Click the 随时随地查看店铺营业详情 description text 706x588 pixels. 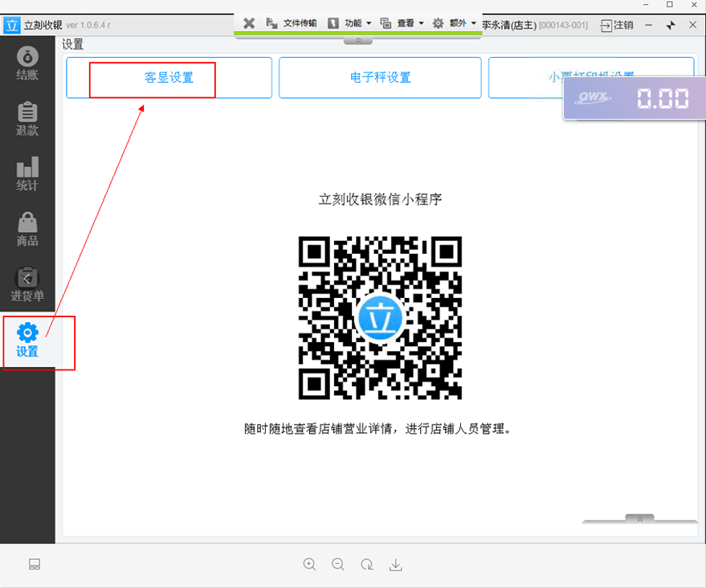[x=377, y=429]
